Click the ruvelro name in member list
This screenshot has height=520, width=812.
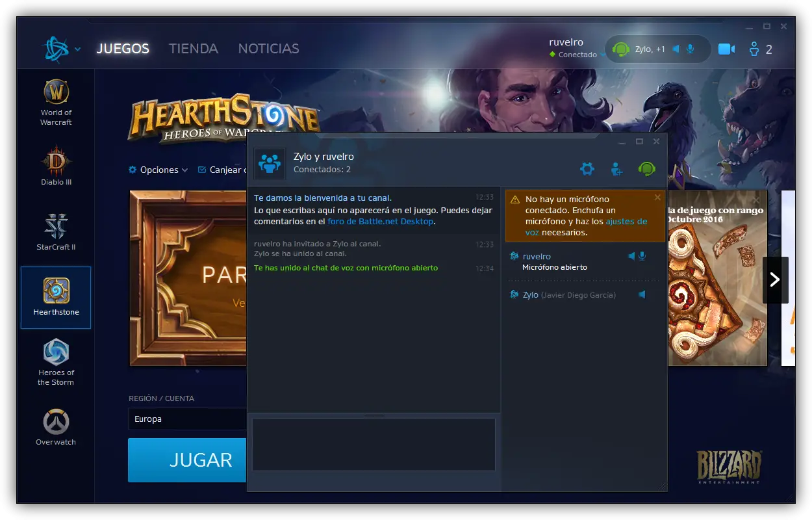pyautogui.click(x=537, y=256)
